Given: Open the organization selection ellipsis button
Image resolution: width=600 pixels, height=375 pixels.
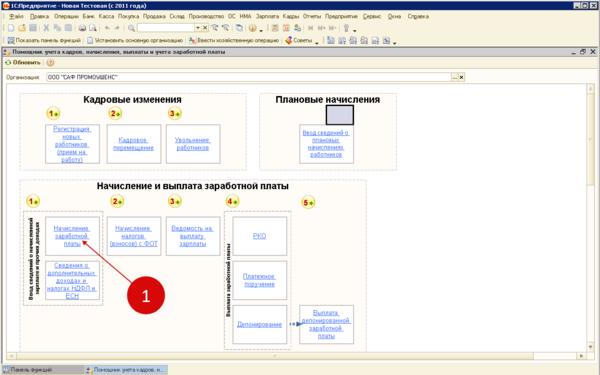Looking at the screenshot, I should [454, 77].
